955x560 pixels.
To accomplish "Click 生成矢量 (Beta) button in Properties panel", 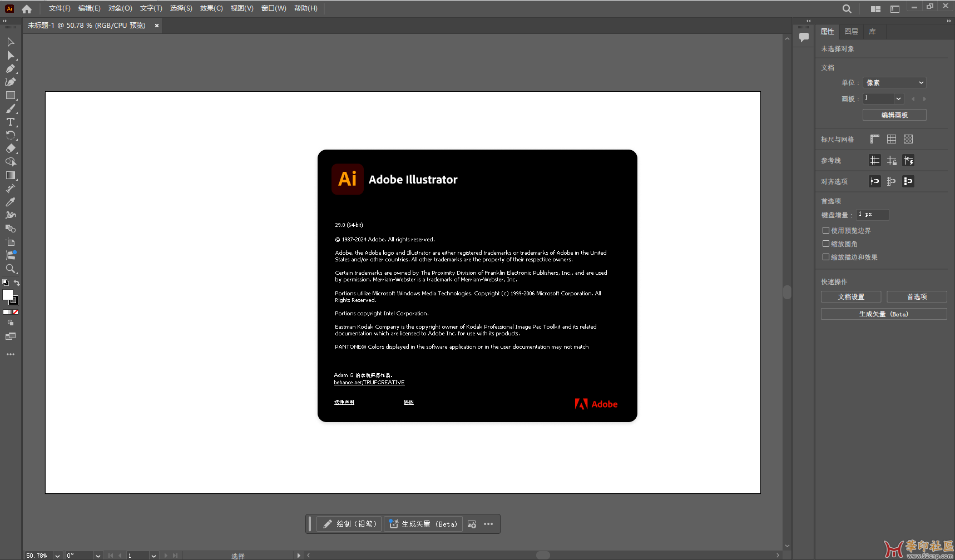I will [x=884, y=314].
